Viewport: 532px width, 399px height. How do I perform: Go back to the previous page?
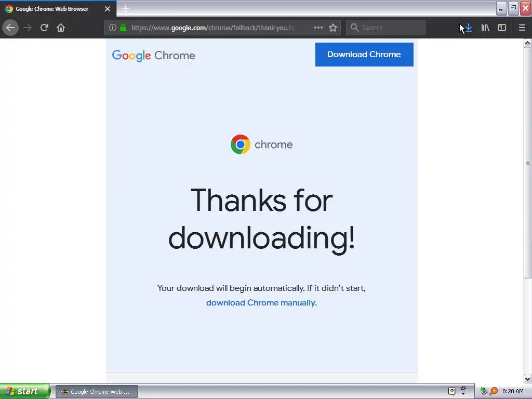pyautogui.click(x=10, y=28)
